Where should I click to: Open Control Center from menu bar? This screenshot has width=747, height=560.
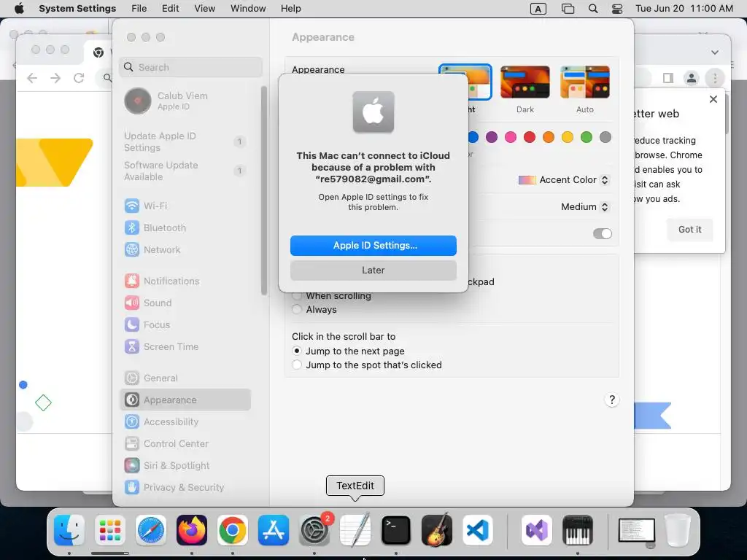617,9
